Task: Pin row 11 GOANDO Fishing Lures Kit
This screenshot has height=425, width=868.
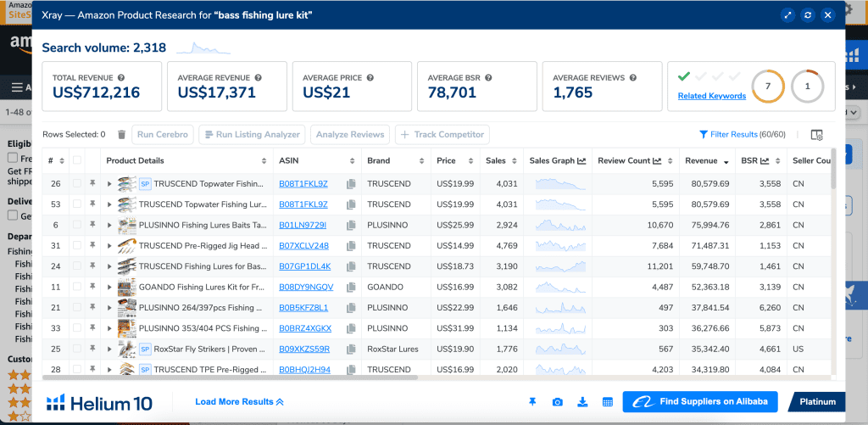Action: 92,287
